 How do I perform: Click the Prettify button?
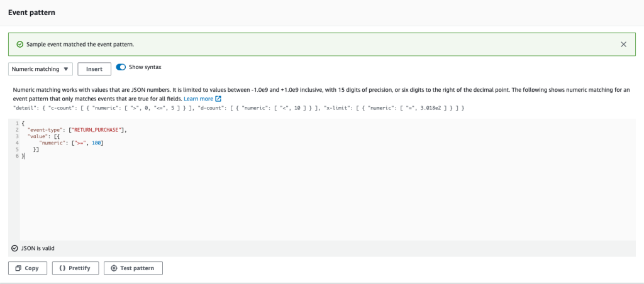(x=75, y=268)
